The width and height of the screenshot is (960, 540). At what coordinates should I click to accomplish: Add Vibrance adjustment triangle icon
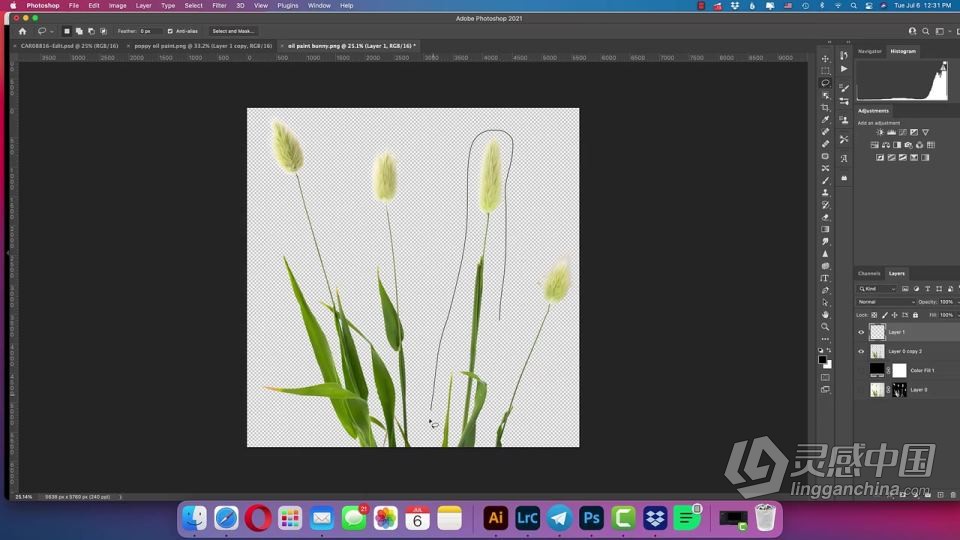[925, 132]
